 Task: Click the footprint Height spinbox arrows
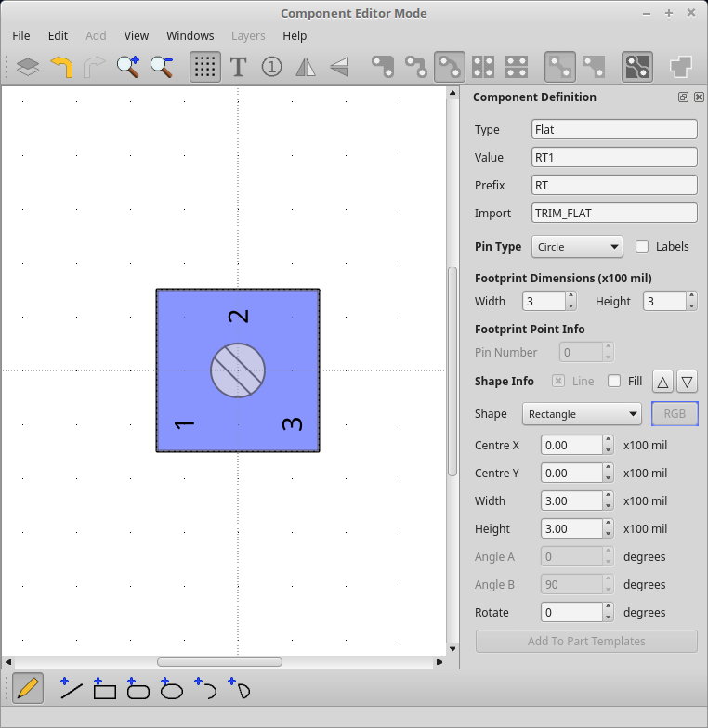coord(691,301)
